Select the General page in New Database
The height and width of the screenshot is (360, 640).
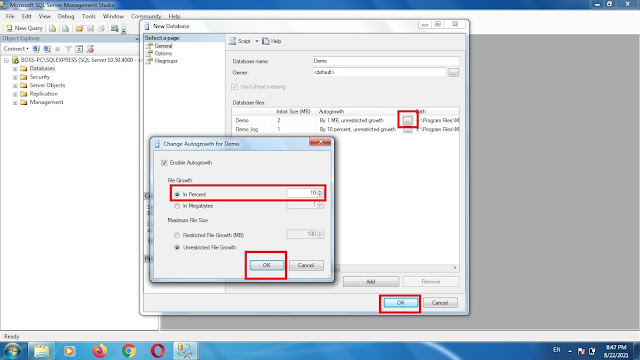[x=163, y=46]
